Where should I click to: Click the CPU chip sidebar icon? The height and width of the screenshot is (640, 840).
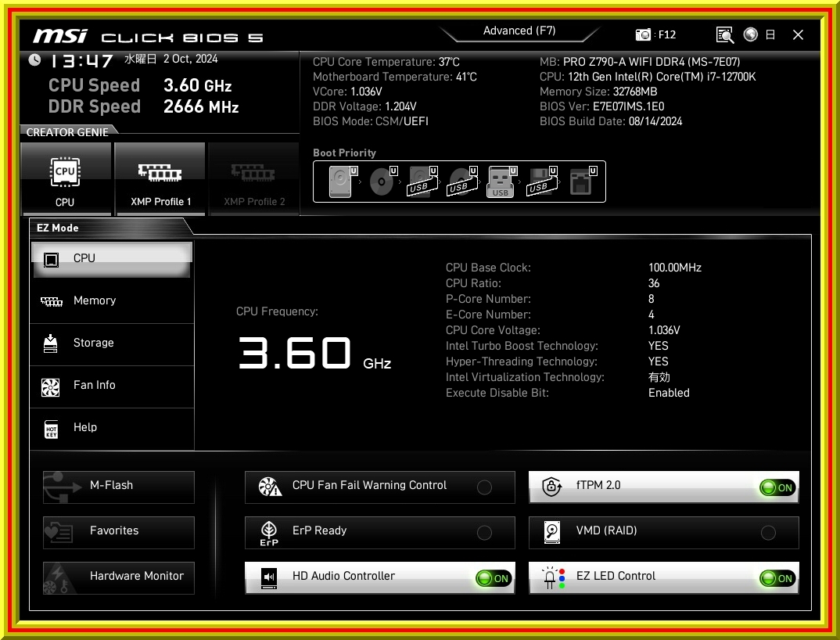tap(51, 260)
